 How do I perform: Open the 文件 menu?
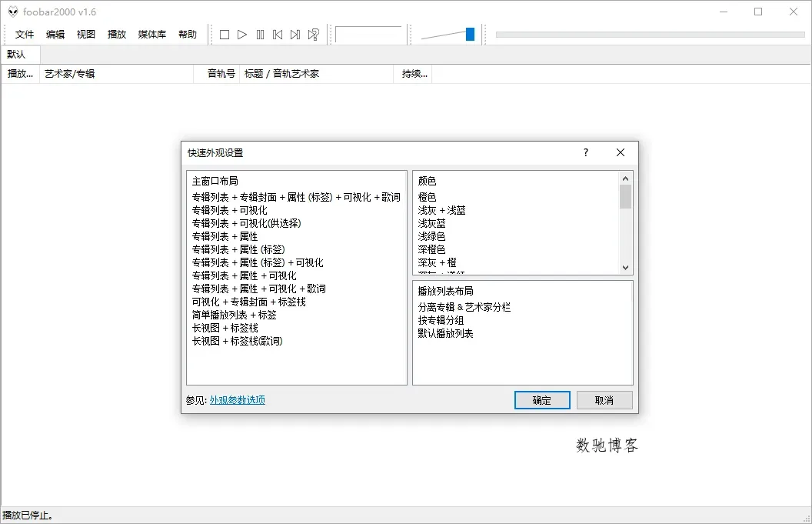25,34
